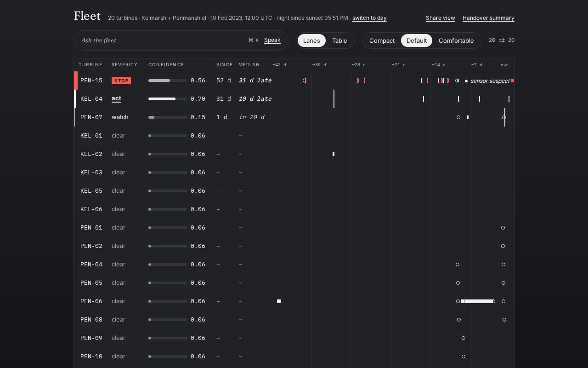Click the tall tick near −35 d in KEL-04 lane
588x368 pixels.
[x=334, y=99]
